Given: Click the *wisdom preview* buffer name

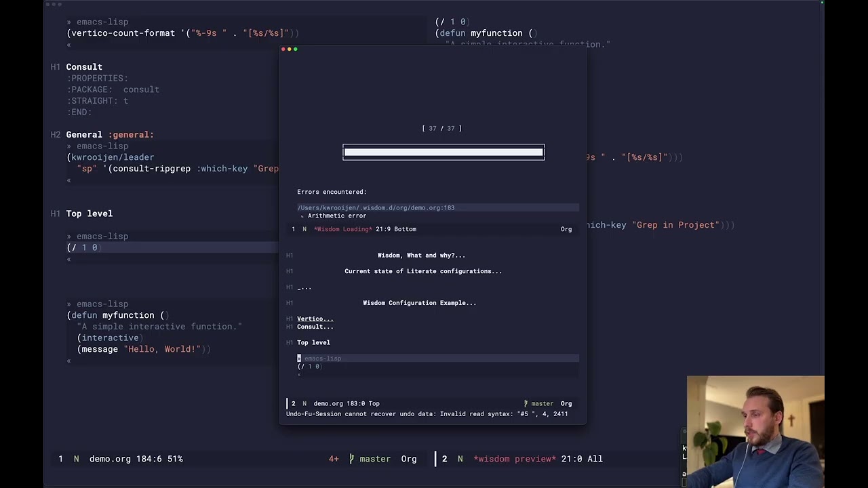Looking at the screenshot, I should point(515,459).
